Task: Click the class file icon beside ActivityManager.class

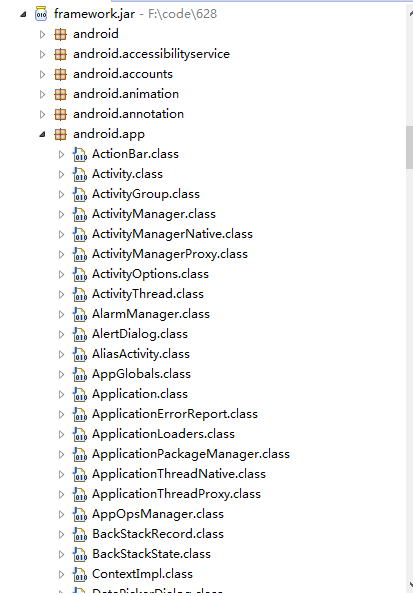Action: (80, 214)
